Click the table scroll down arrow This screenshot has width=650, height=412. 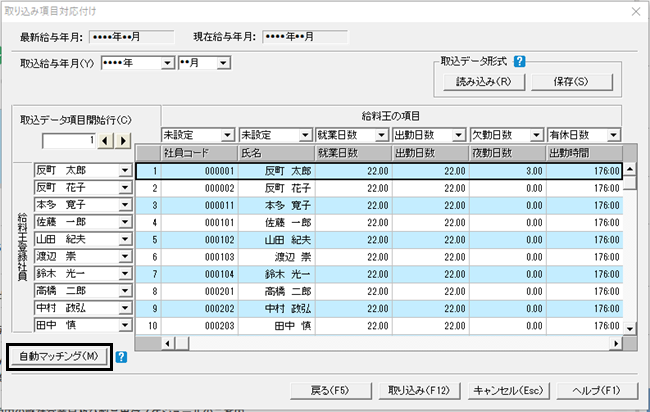click(x=630, y=329)
